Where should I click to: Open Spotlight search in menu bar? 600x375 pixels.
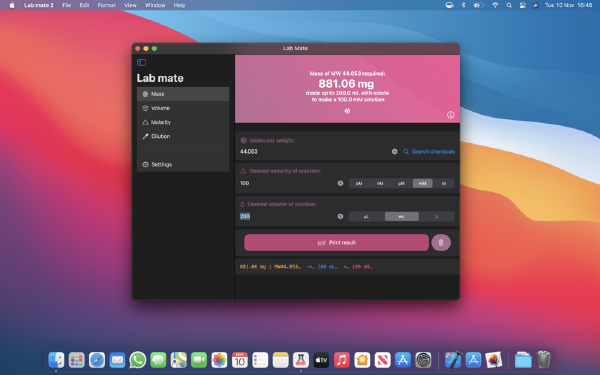pyautogui.click(x=509, y=5)
